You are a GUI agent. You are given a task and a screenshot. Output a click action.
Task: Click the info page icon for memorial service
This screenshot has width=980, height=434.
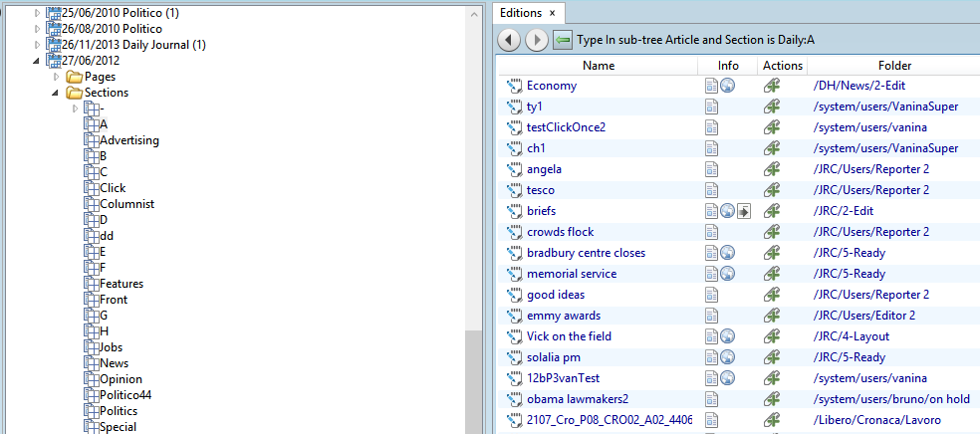711,274
